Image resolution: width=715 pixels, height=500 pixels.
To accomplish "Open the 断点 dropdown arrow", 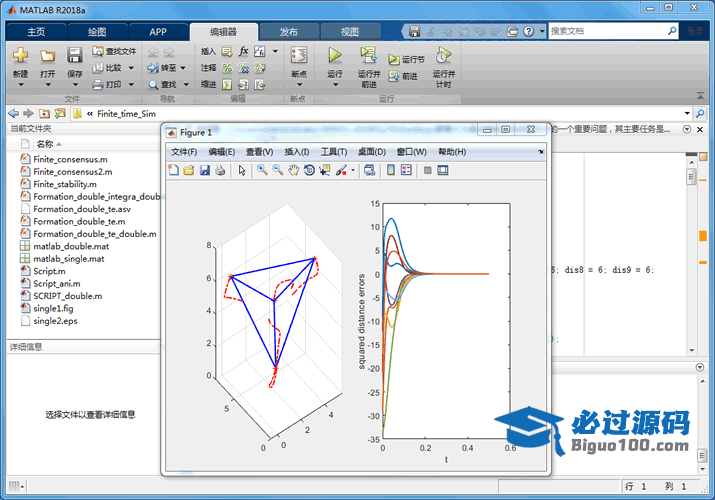I will click(x=300, y=85).
